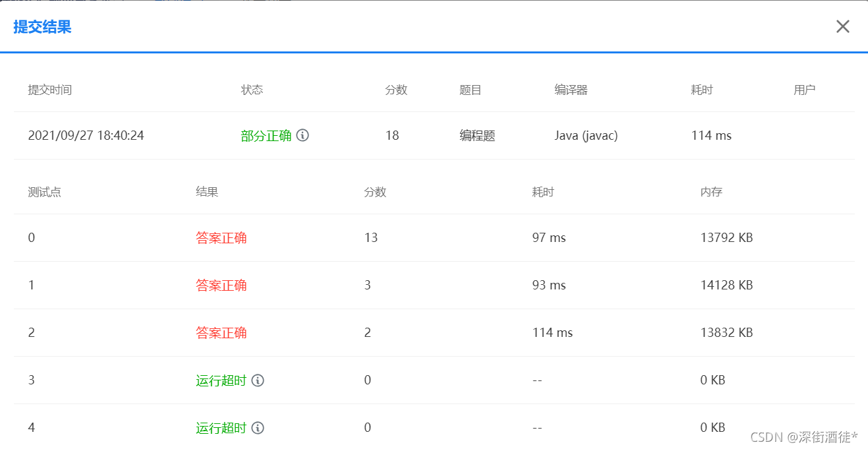Expand the 状态 header filter
The height and width of the screenshot is (449, 868).
[251, 90]
